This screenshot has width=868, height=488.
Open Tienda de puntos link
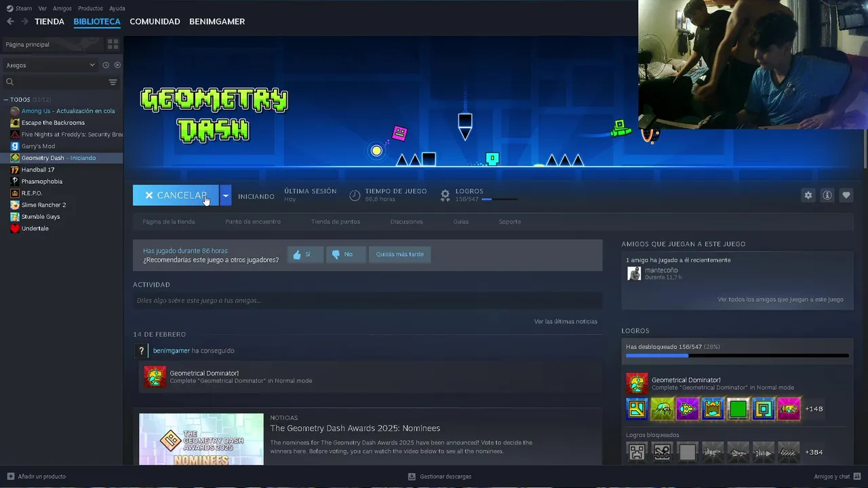336,222
